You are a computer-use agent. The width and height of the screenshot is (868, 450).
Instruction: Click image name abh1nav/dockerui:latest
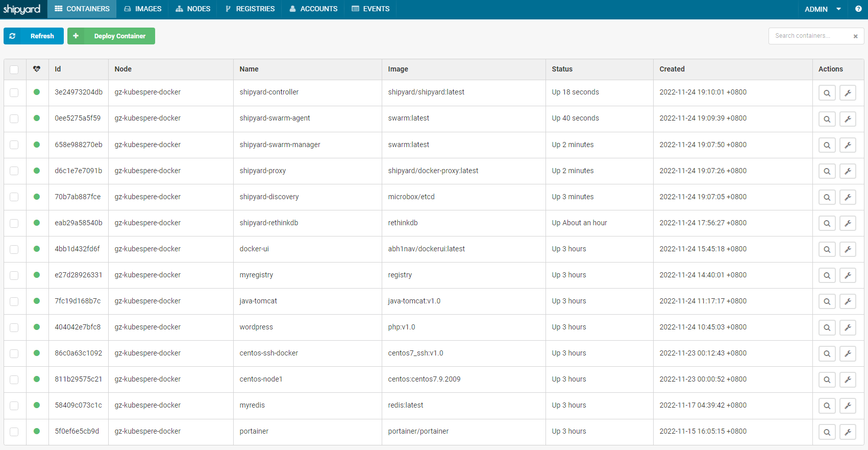coord(426,249)
